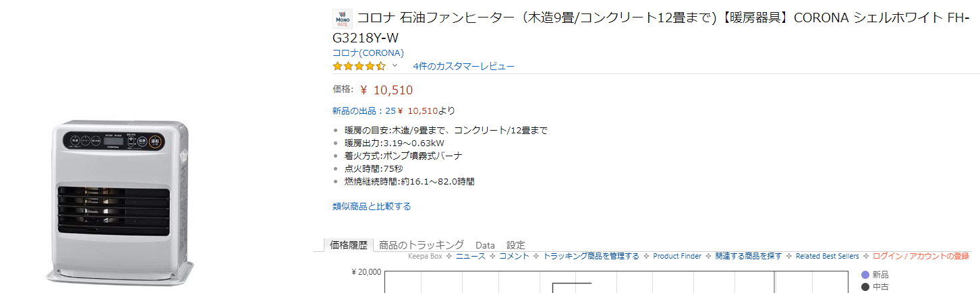The height and width of the screenshot is (293, 980).
Task: Click the Mono Rate extension icon
Action: [x=343, y=18]
